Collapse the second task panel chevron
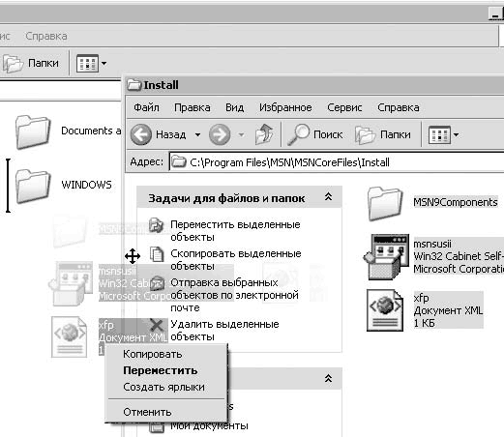This screenshot has width=504, height=437. tap(328, 378)
